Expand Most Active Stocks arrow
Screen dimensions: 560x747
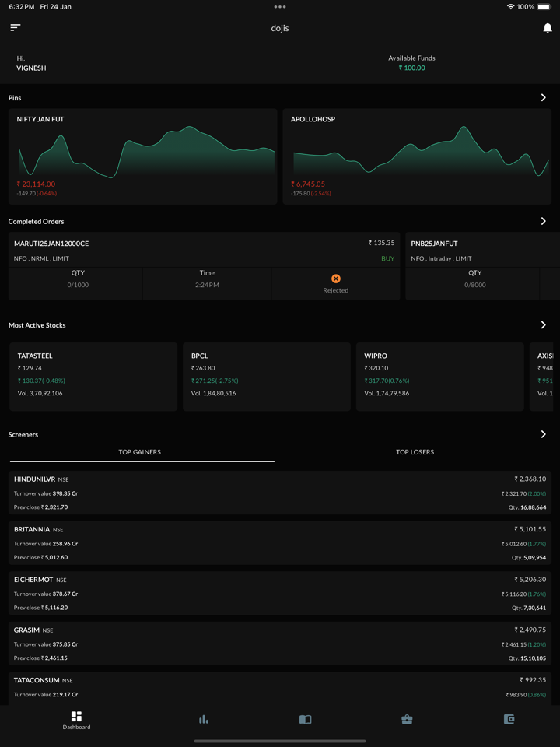[543, 325]
